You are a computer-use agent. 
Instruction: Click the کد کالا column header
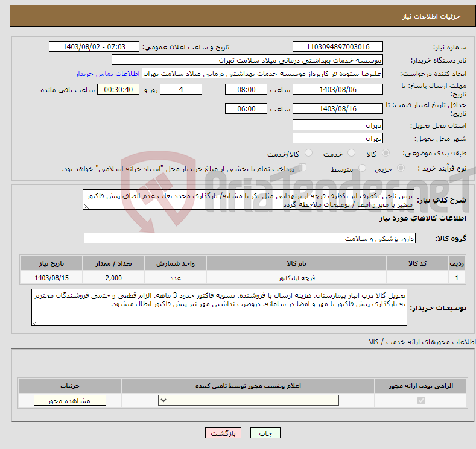click(x=417, y=263)
